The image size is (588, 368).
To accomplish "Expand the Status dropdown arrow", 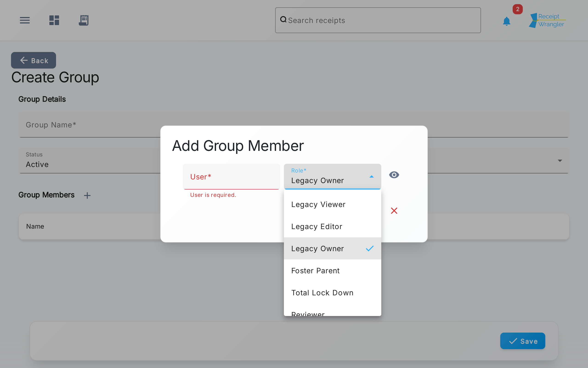I will point(560,161).
